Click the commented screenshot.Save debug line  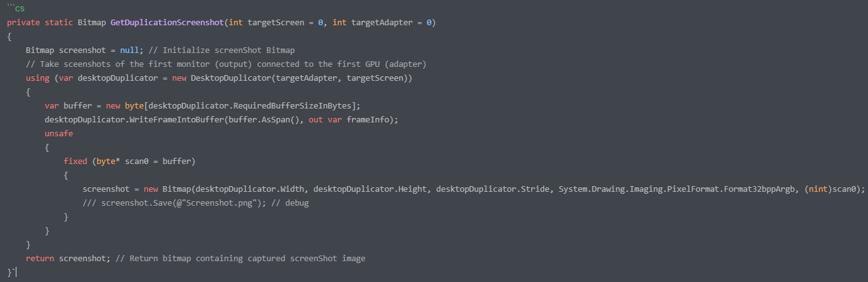coord(196,203)
